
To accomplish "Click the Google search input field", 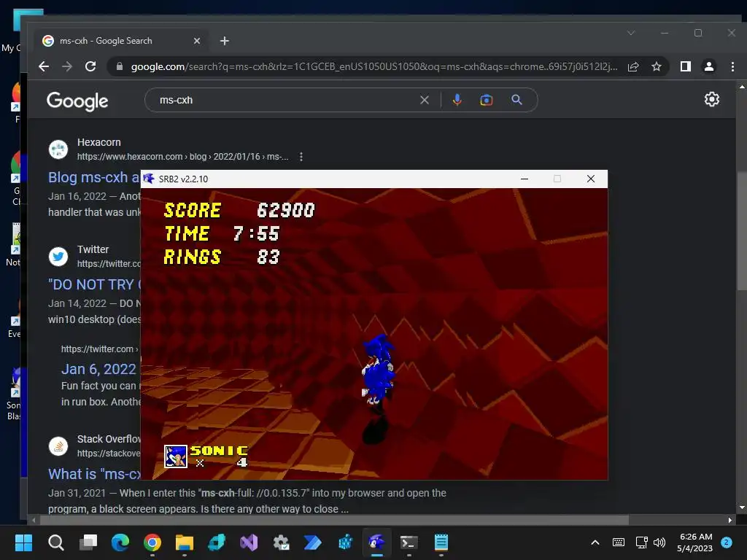I will click(x=286, y=100).
